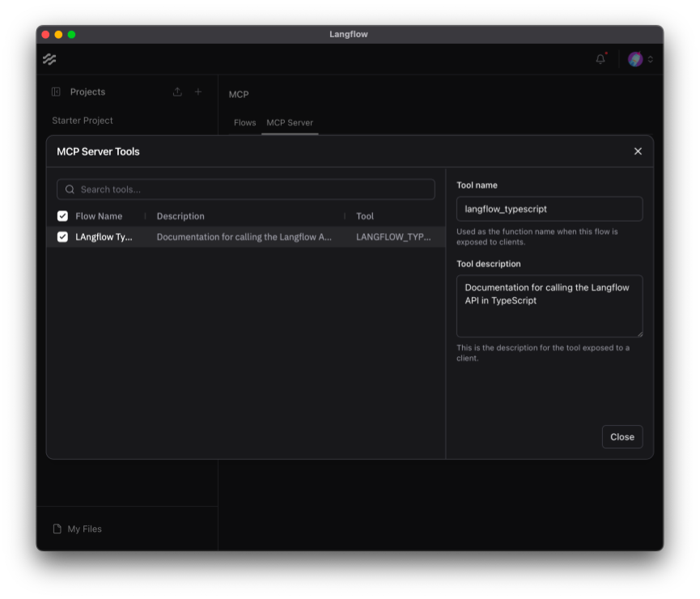Switch to the Flows tab
700x599 pixels.
[244, 122]
